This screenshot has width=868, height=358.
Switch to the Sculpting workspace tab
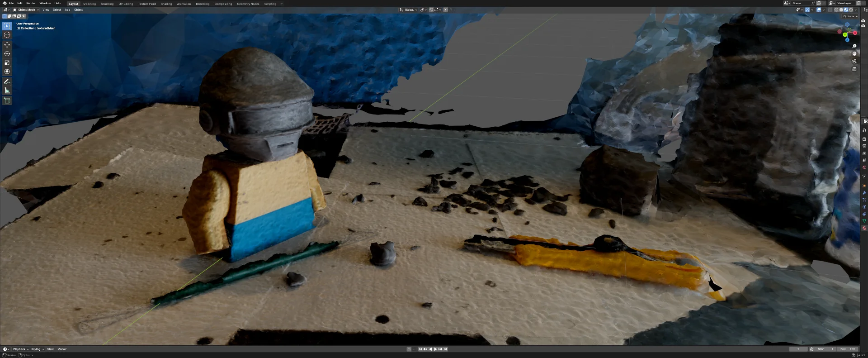pos(107,4)
